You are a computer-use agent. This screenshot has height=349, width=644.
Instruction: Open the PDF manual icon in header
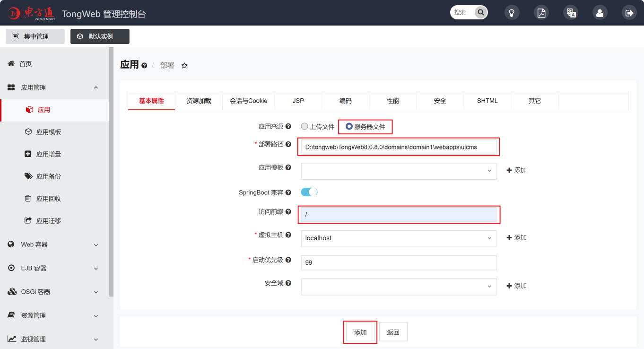(x=541, y=13)
